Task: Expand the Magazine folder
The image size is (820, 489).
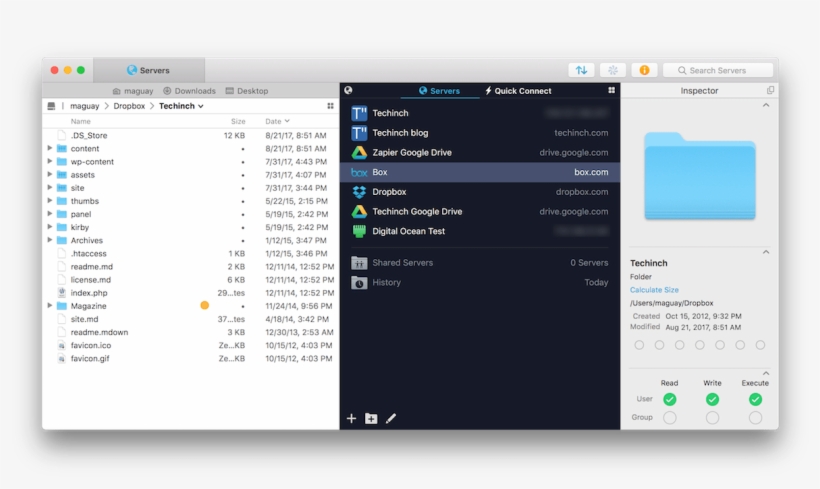Action: (x=50, y=305)
